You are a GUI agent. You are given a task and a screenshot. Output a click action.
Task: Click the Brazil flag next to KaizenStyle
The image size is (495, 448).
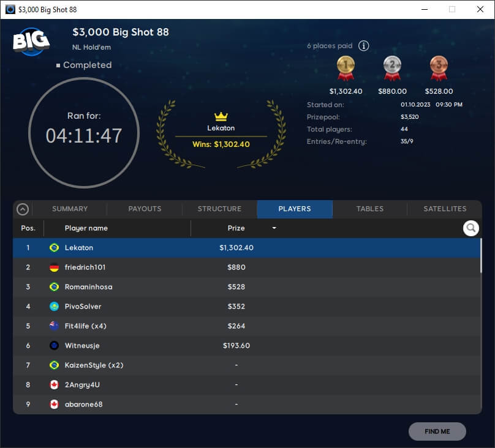[x=55, y=365]
